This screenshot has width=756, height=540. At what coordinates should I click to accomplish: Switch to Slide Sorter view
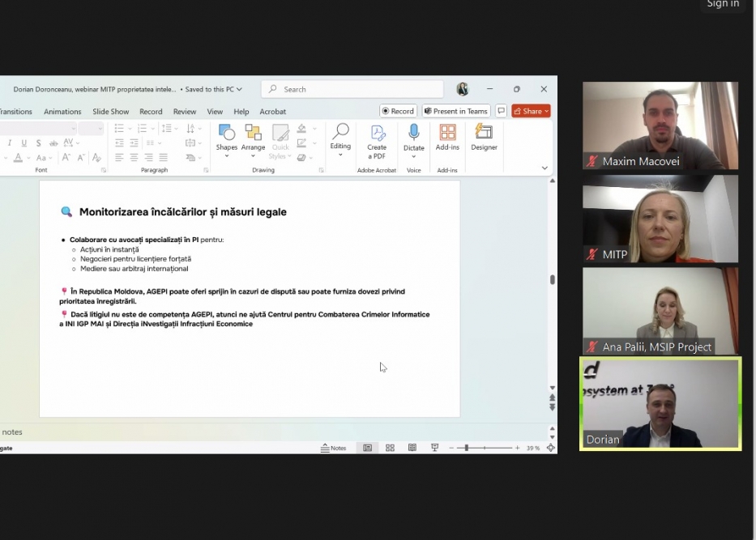click(x=390, y=448)
